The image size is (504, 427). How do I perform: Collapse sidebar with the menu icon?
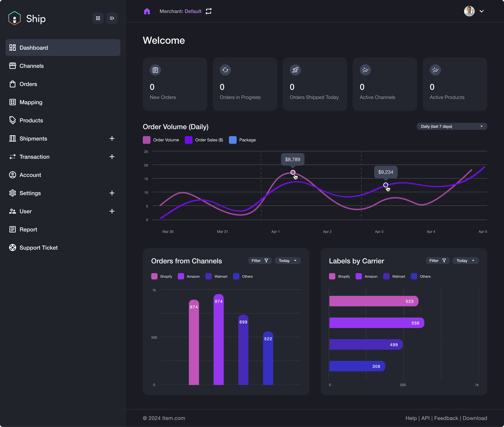tap(112, 18)
